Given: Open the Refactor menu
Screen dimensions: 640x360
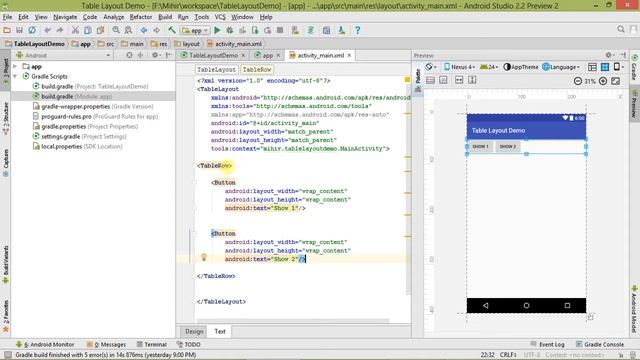Looking at the screenshot, I should 140,17.
